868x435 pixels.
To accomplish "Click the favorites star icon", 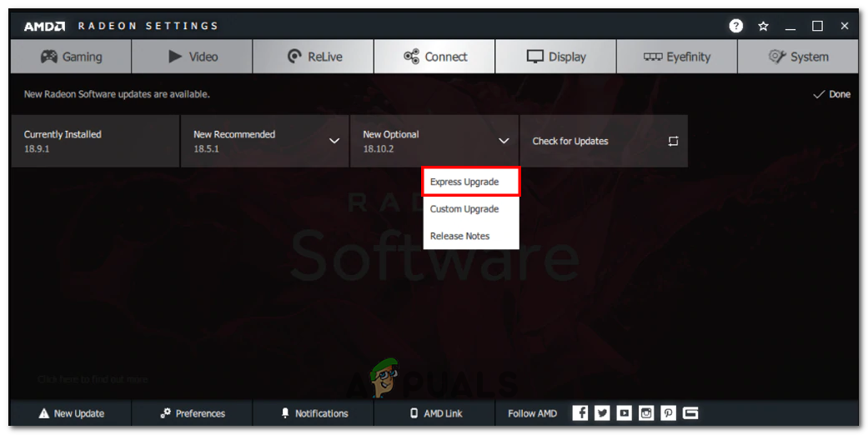I will [x=764, y=26].
